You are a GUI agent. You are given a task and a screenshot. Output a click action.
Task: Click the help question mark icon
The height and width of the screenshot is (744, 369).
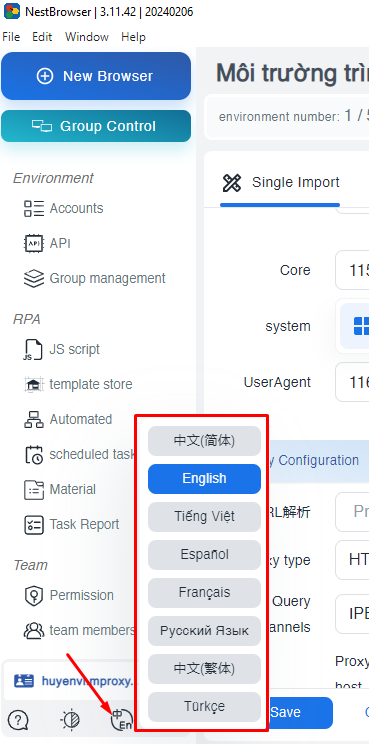(18, 721)
